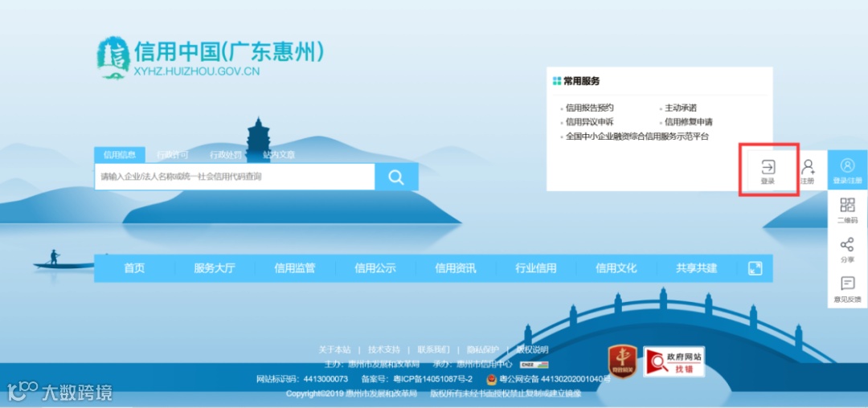Screen dimensions: 868x408
Task: Open 信用公示 menu item
Action: pyautogui.click(x=375, y=268)
